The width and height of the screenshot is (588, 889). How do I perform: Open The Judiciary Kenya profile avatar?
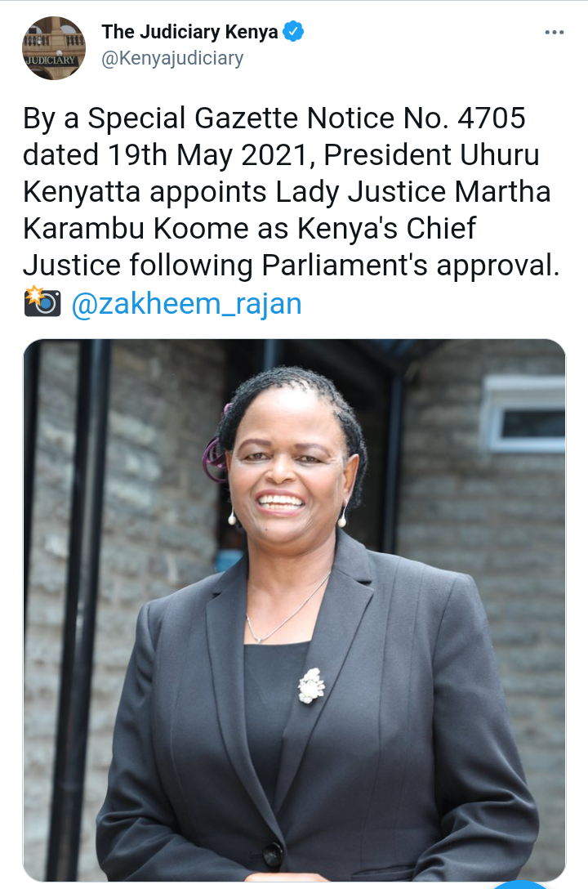(54, 47)
